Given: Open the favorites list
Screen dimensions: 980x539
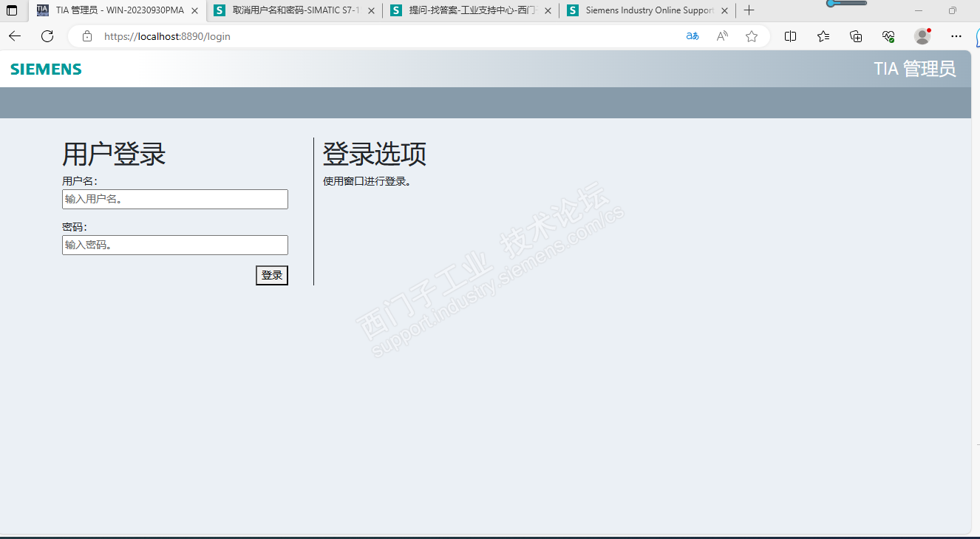Looking at the screenshot, I should pos(823,36).
